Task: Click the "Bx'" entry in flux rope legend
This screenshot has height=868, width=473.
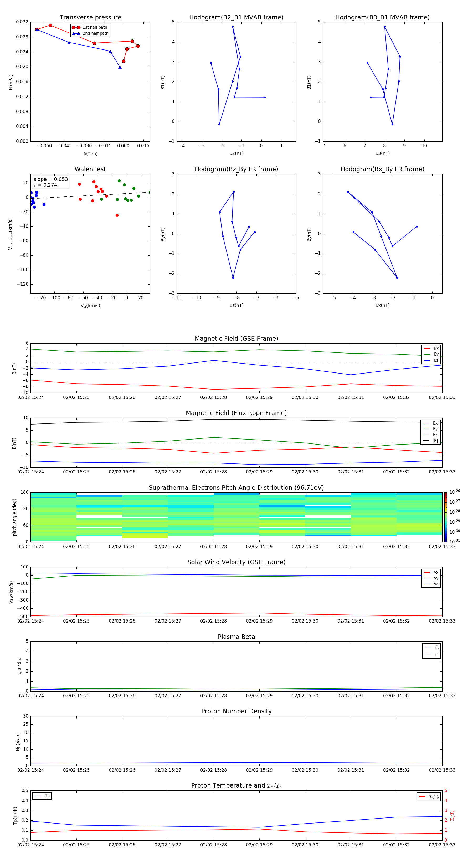Action: (431, 423)
